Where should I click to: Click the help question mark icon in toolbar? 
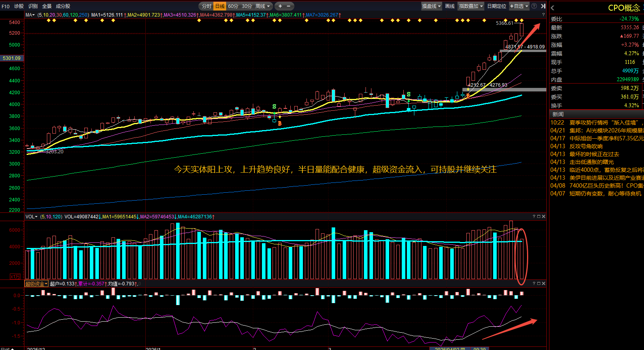point(534,6)
